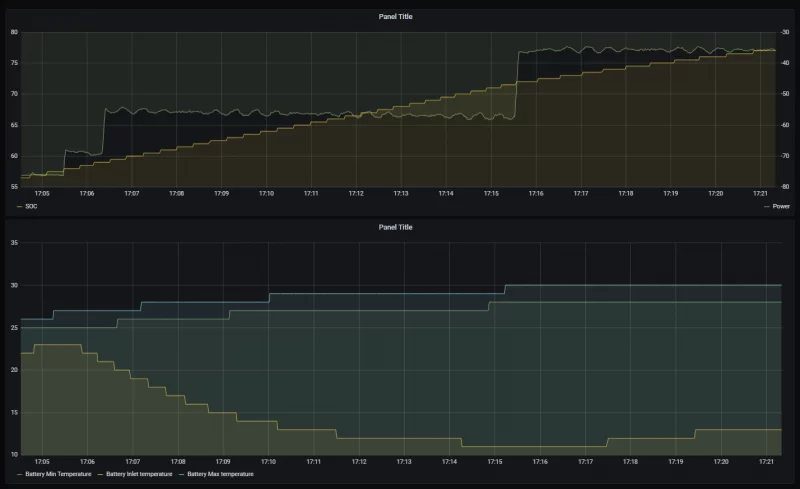800x489 pixels.
Task: Click the Battery Inlet temperature legend label
Action: click(138, 473)
